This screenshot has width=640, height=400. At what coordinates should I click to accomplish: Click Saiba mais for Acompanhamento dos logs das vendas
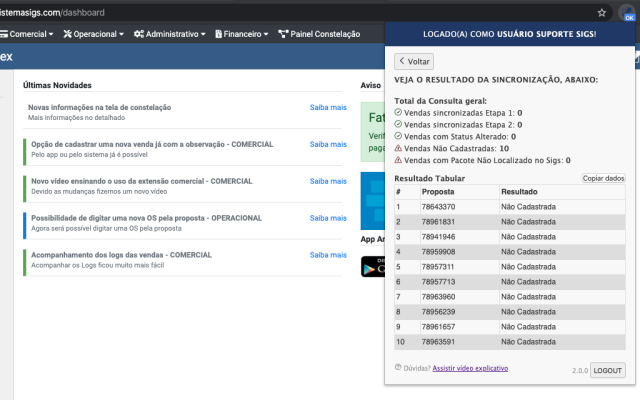click(x=328, y=255)
